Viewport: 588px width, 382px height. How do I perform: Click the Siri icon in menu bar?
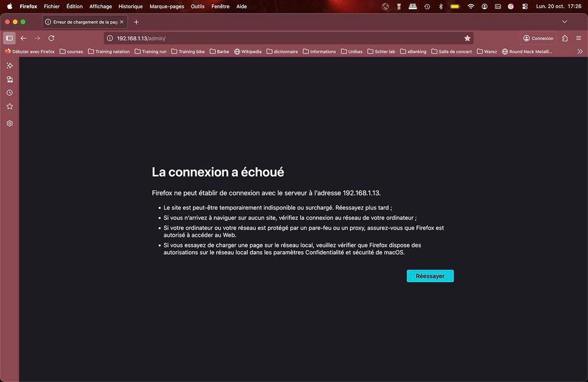(x=511, y=6)
